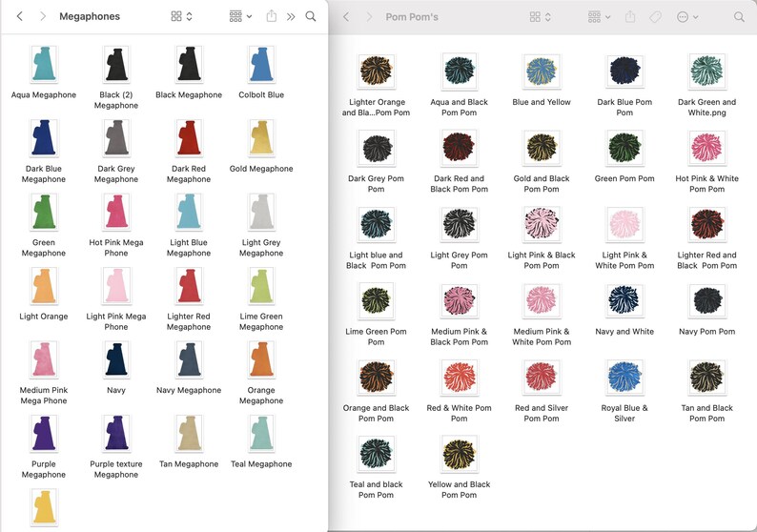Screen dimensions: 757x532
Task: Open group-by dropdown in Megaphones window
Action: (x=240, y=16)
